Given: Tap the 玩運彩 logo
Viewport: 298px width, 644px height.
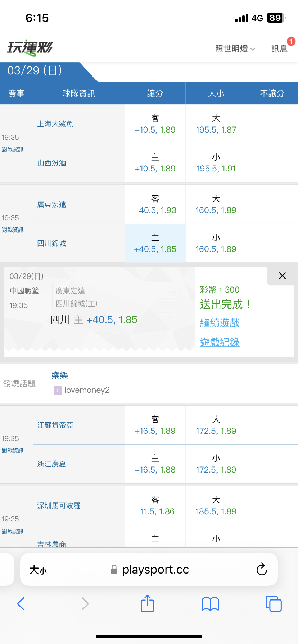Looking at the screenshot, I should [30, 48].
